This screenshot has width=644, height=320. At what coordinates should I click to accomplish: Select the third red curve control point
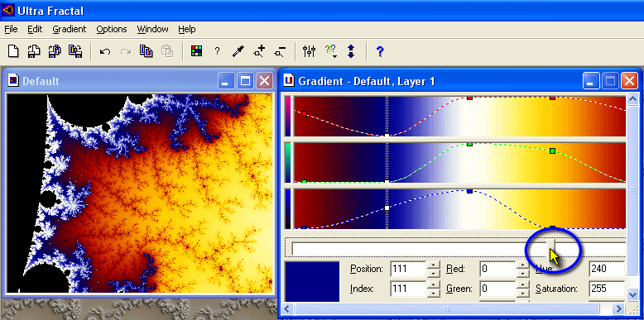(x=469, y=98)
